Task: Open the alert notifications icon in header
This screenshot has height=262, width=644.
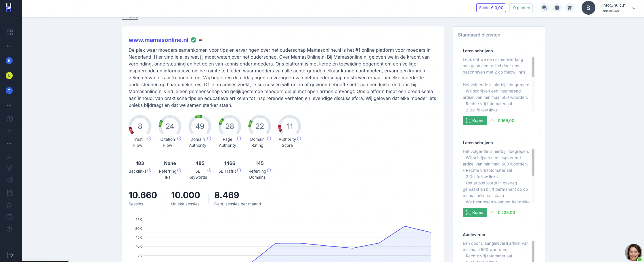Action: coord(557,8)
